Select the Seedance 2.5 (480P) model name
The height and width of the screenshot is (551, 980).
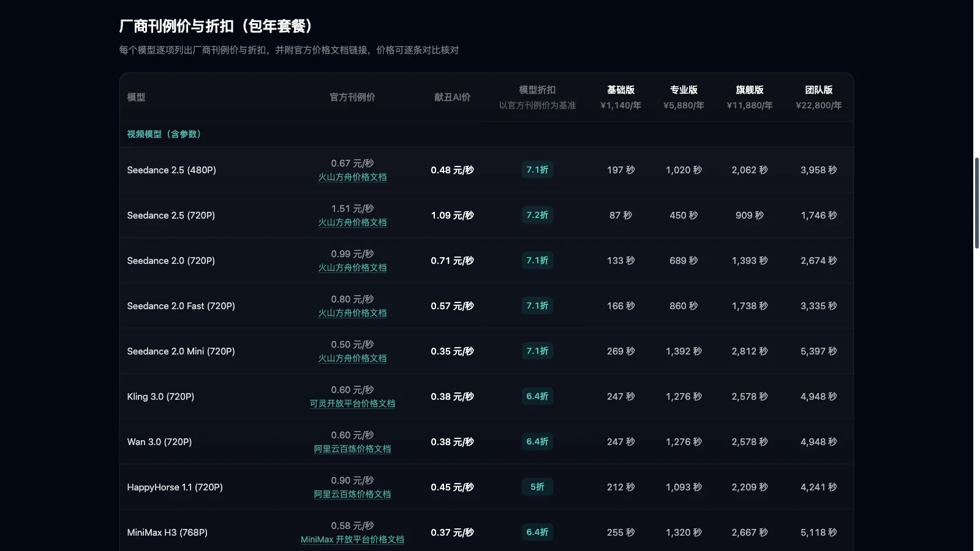pos(171,170)
